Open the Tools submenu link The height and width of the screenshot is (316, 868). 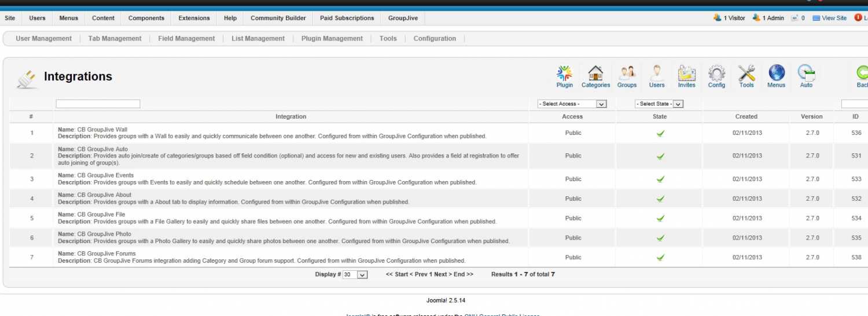tap(388, 39)
